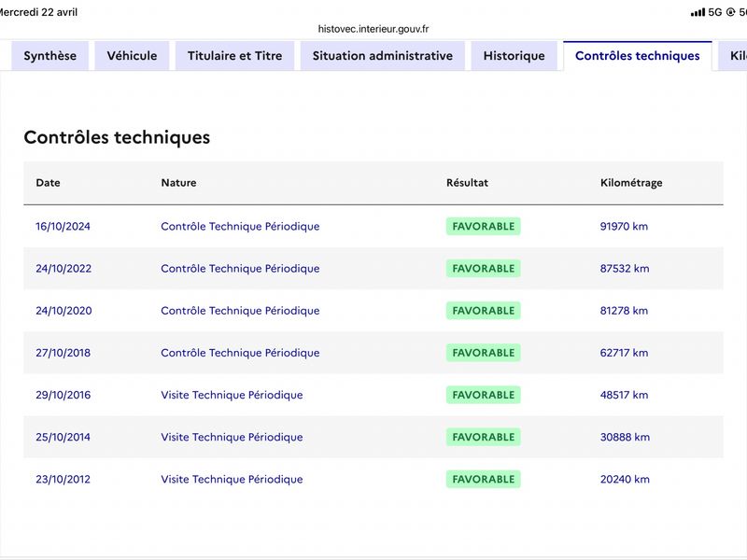Screen dimensions: 747x560
Task: Select the 29/10/2016 Visite Technique row
Action: tap(373, 395)
